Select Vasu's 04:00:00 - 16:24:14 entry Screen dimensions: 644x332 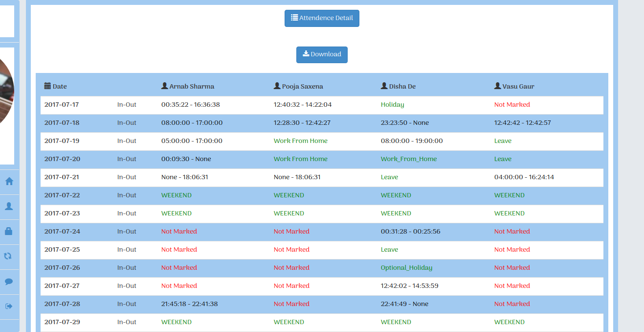524,177
